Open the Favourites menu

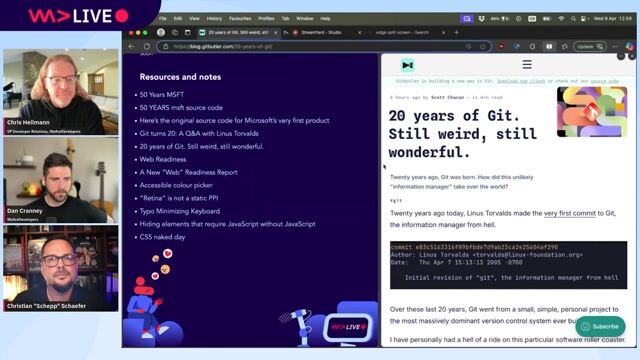[240, 19]
